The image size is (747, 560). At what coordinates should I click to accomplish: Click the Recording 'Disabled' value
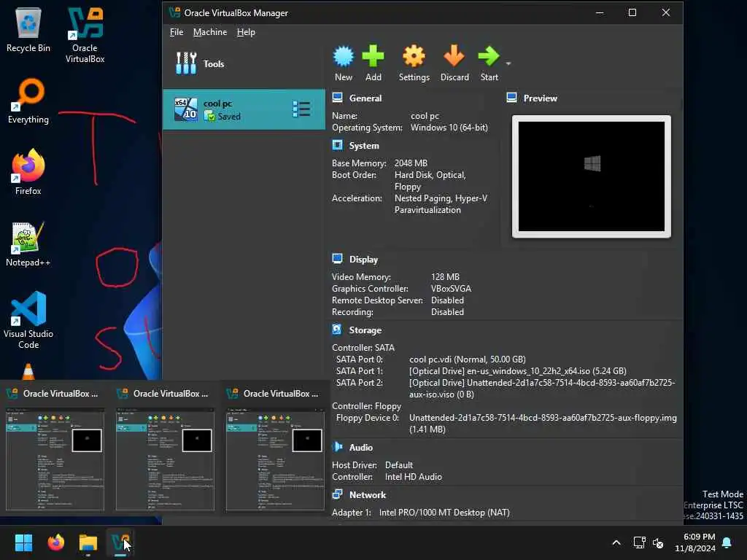[447, 312]
